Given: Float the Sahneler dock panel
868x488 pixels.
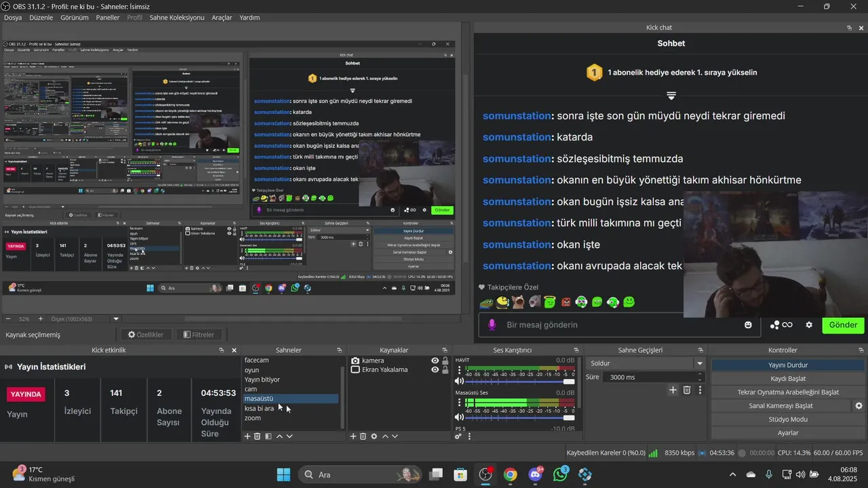Looking at the screenshot, I should click(339, 350).
